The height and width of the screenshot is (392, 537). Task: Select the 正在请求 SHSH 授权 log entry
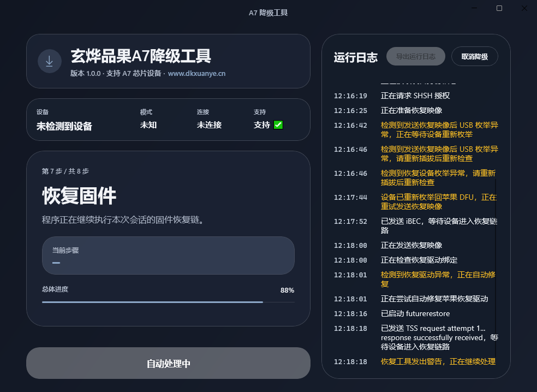coord(415,96)
